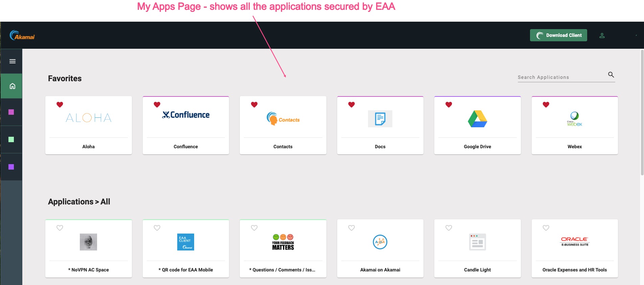Click the page's vertical scrollbar

coord(642,112)
